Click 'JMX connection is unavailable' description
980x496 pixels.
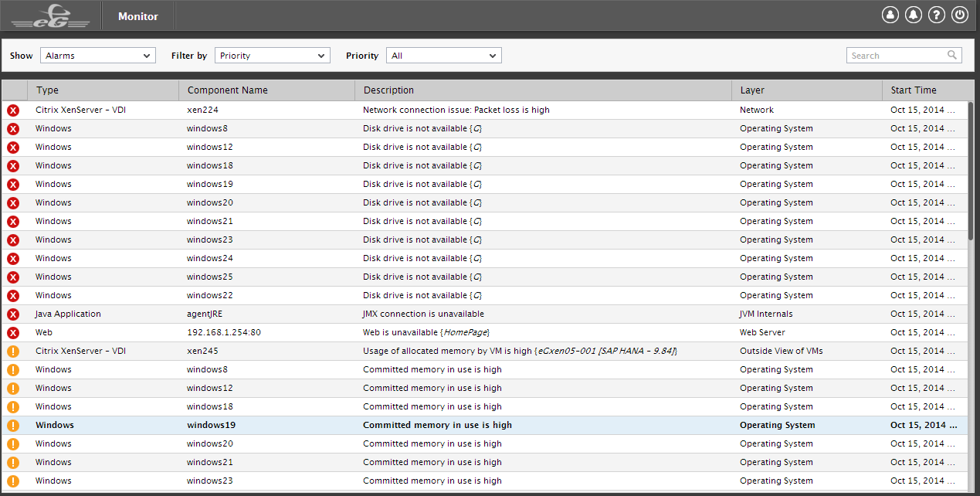pos(423,314)
